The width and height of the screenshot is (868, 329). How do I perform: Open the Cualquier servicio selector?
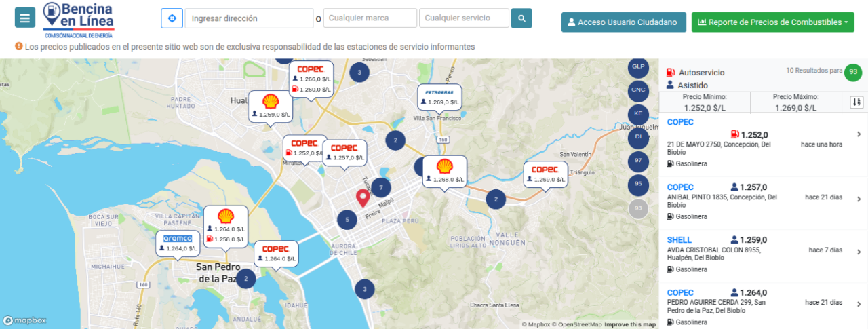pyautogui.click(x=464, y=18)
